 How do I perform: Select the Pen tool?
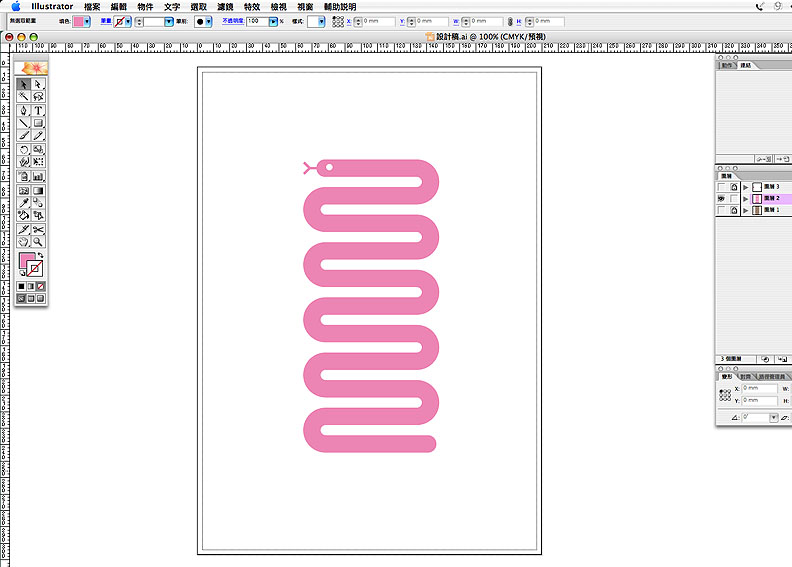pyautogui.click(x=23, y=110)
